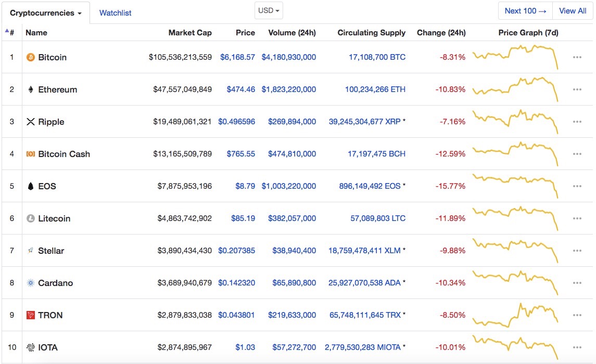
Task: Click the Bitcoin Cash logo icon
Action: point(30,154)
